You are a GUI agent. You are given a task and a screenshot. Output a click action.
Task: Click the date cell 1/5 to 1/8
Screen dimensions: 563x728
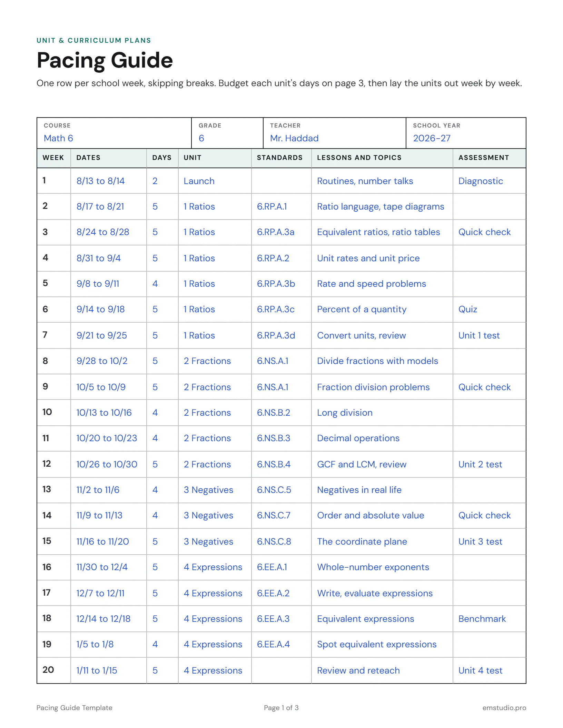point(109,644)
